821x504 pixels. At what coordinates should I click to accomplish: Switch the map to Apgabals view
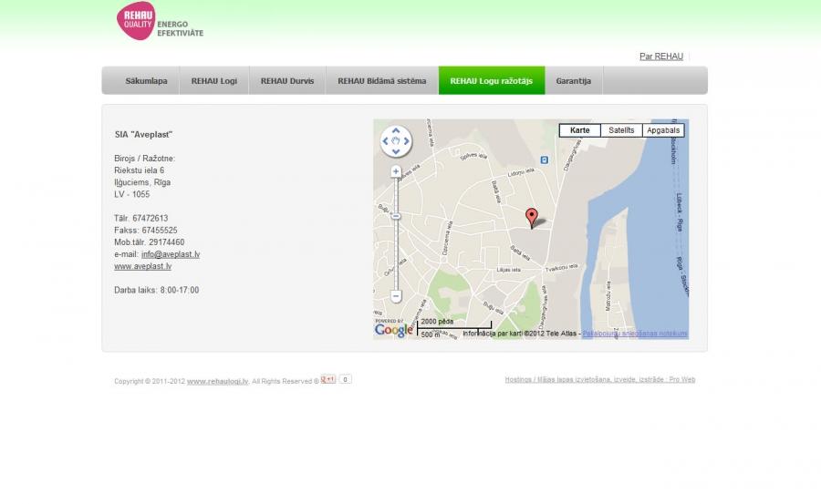663,130
